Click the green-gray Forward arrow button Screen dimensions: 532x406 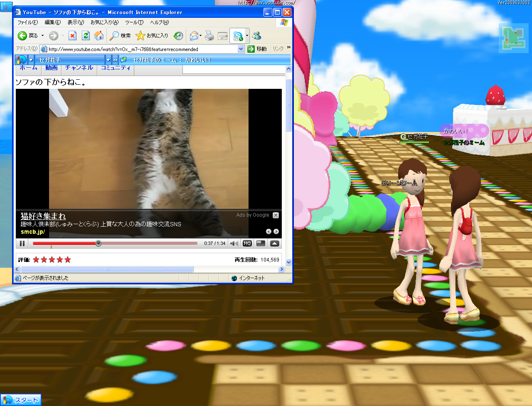point(54,36)
